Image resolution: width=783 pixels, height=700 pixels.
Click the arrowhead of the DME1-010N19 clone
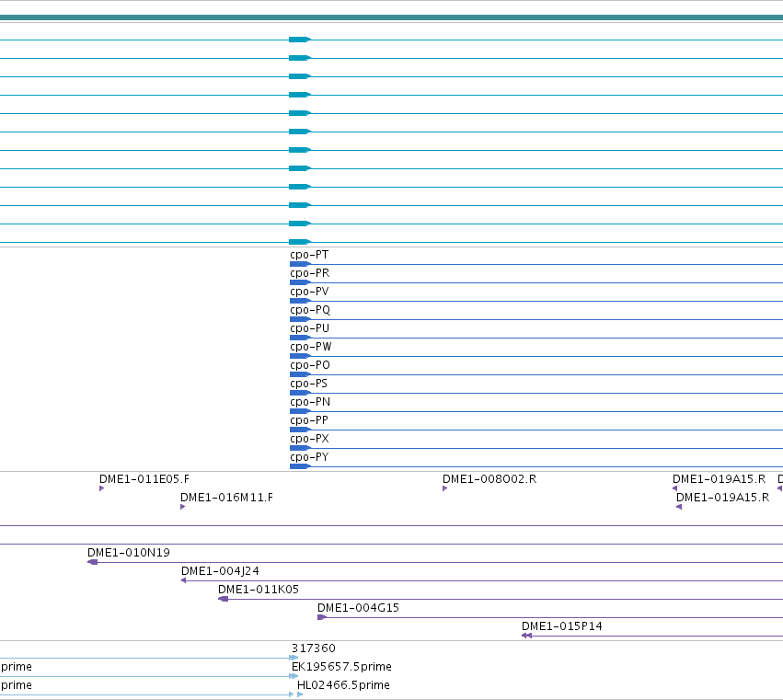pyautogui.click(x=92, y=562)
